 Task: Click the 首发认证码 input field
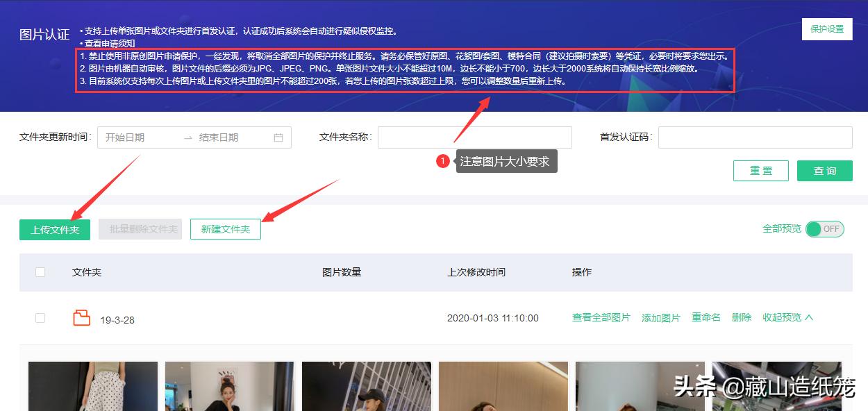(755, 137)
